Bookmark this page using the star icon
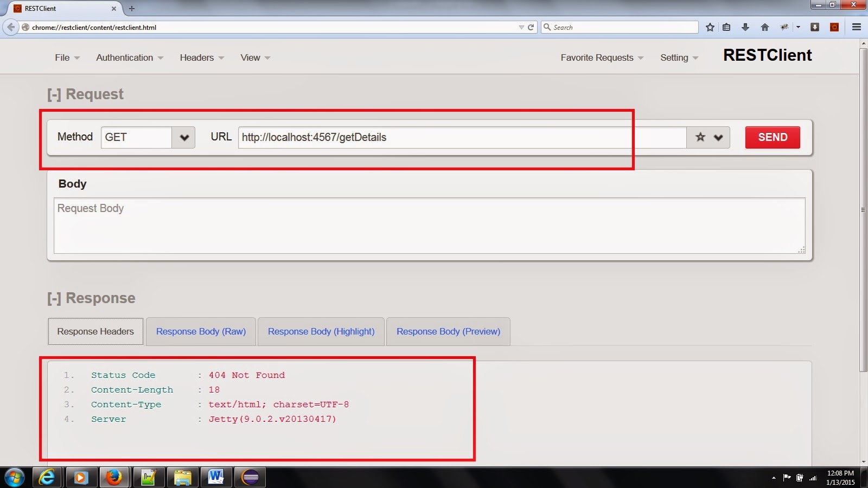This screenshot has width=868, height=488. click(710, 27)
